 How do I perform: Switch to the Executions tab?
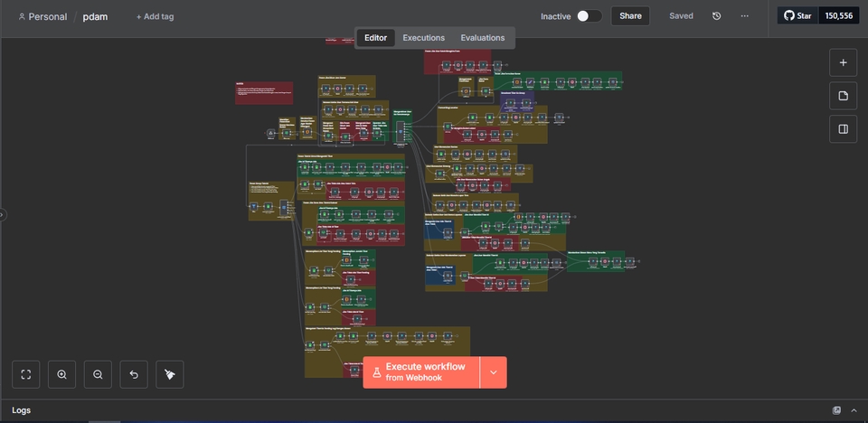(x=423, y=38)
